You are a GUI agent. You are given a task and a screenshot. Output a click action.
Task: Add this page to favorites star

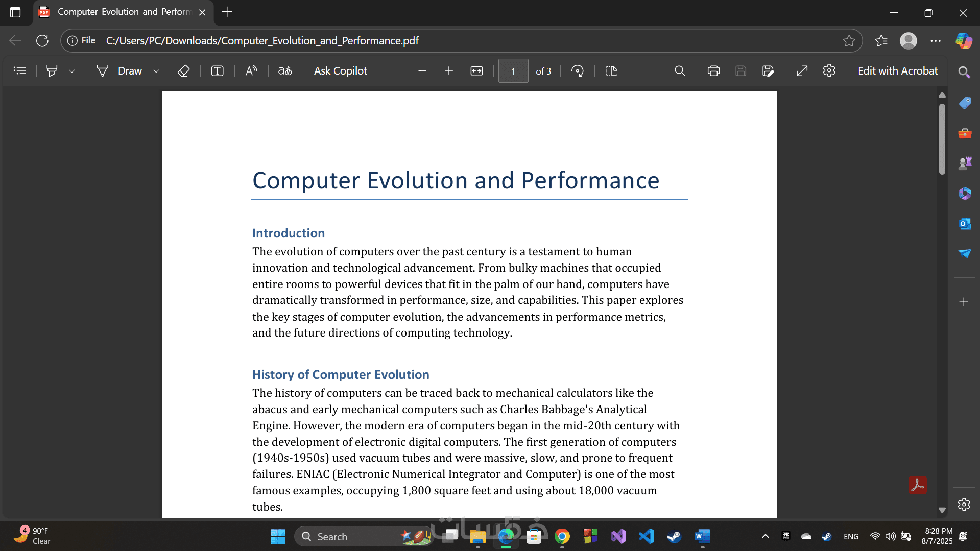(849, 41)
